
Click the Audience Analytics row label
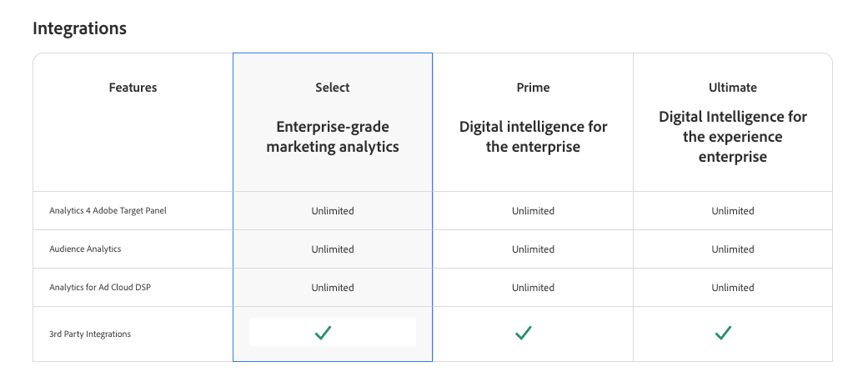(85, 249)
